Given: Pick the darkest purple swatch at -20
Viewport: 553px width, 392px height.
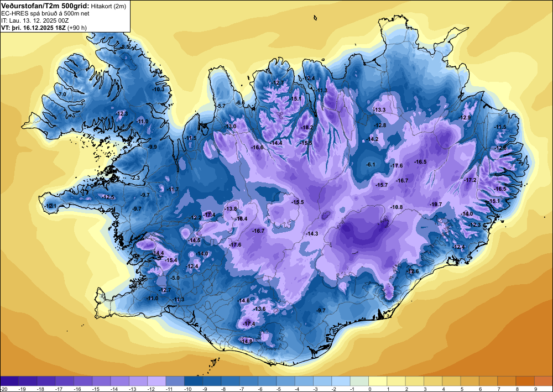Looking at the screenshot, I should coord(9,381).
